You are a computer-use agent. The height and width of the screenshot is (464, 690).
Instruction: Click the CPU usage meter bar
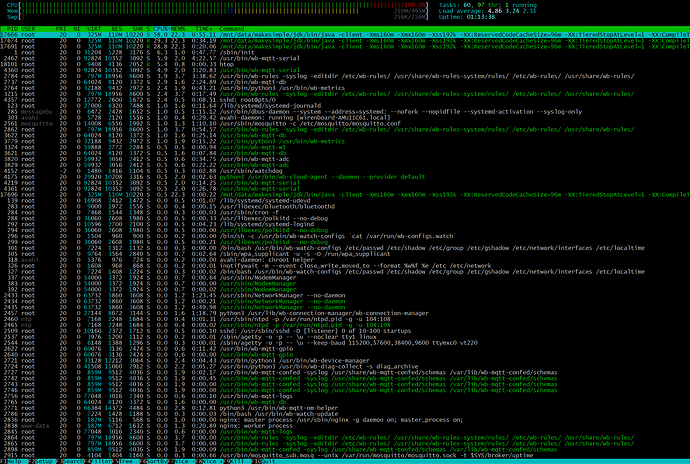pyautogui.click(x=217, y=5)
